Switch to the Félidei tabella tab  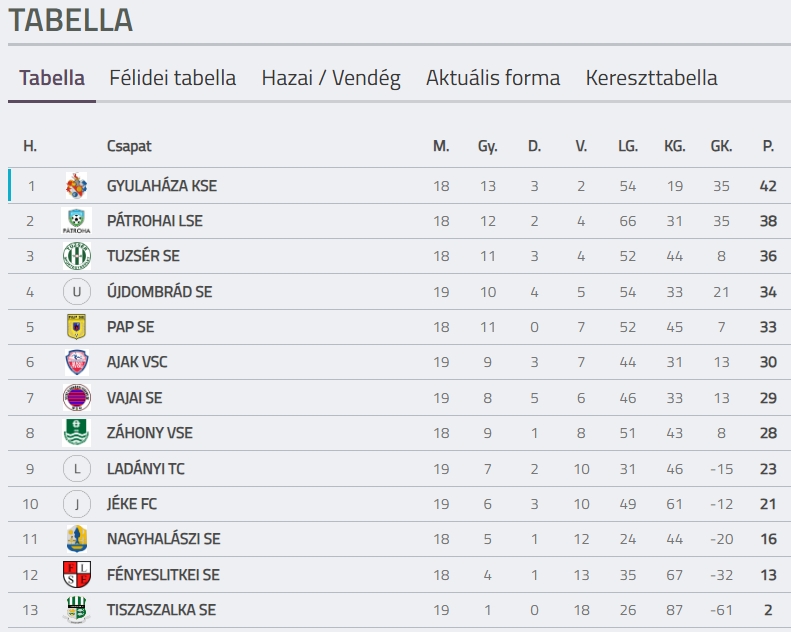click(173, 78)
